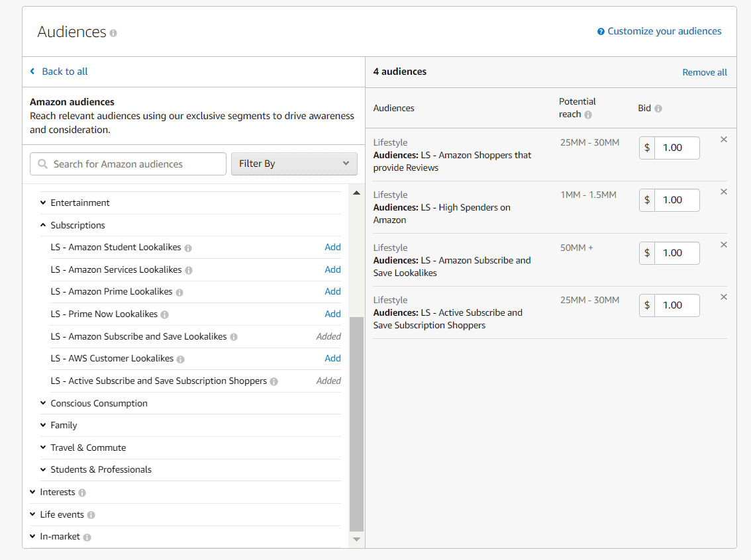The width and height of the screenshot is (751, 560).
Task: Click the info icon next to Interests
Action: click(x=81, y=492)
